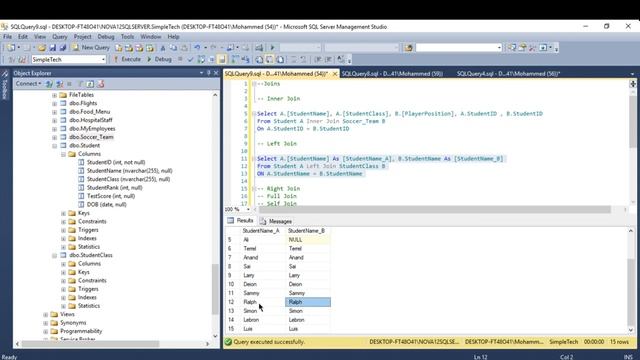This screenshot has height=360, width=640.
Task: Toggle Results to Grid output mode
Action: click(x=269, y=60)
